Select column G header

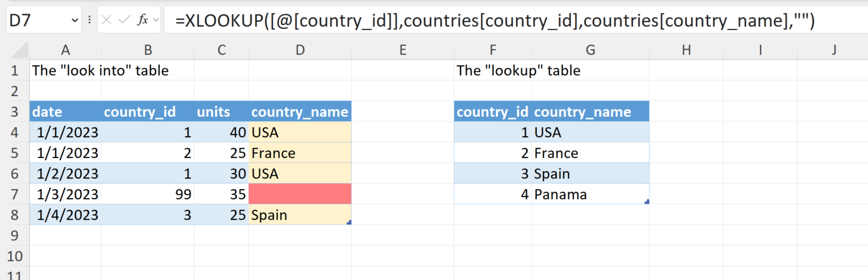tap(590, 50)
